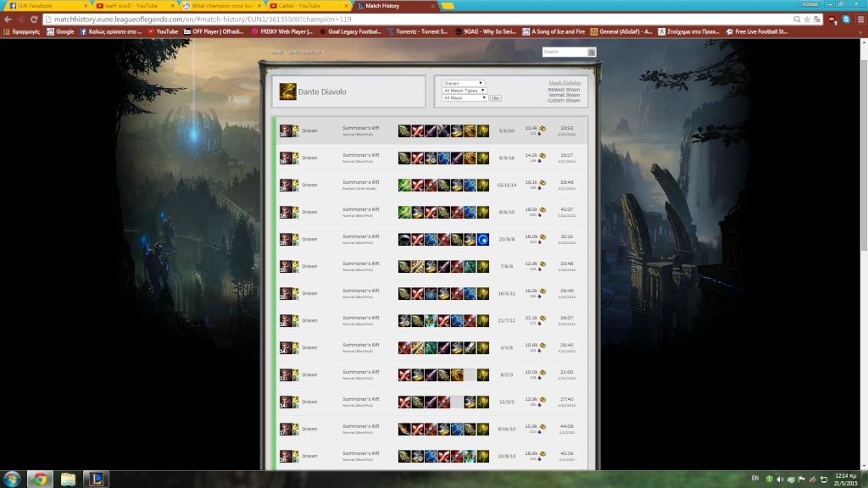This screenshot has height=488, width=868.
Task: Click the grey helmet item in 20/8/8 match
Action: coord(404,239)
